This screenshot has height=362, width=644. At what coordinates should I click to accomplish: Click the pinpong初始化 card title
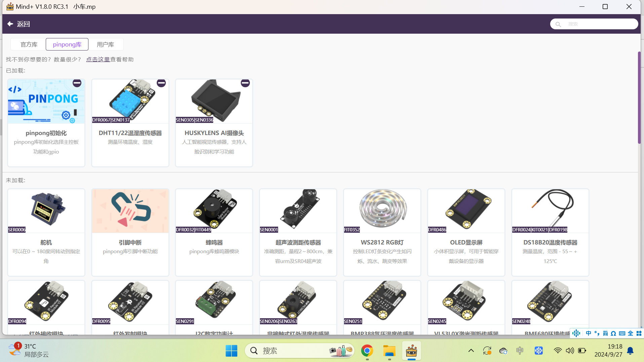coord(46,133)
